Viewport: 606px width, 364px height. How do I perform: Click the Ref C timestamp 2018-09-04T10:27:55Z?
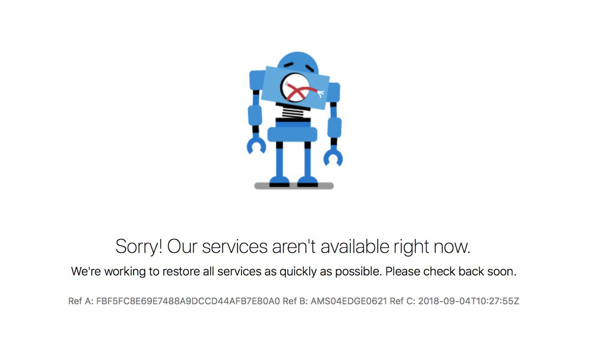[469, 301]
